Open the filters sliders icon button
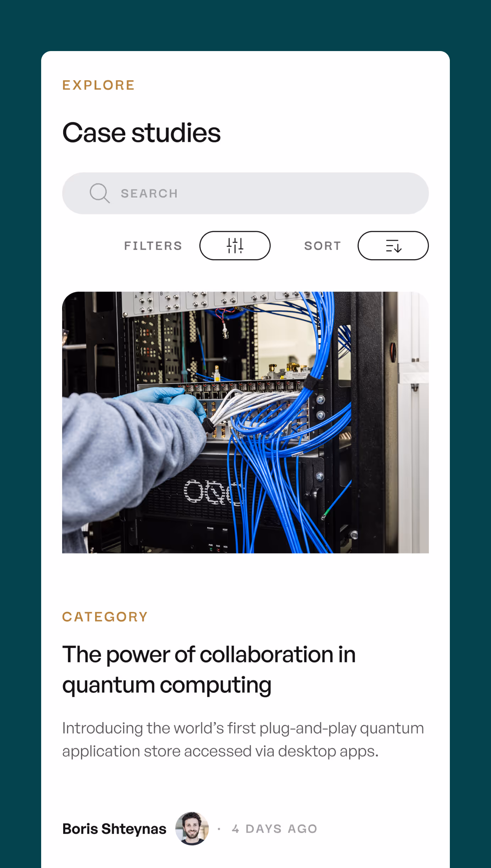The image size is (491, 868). tap(235, 246)
